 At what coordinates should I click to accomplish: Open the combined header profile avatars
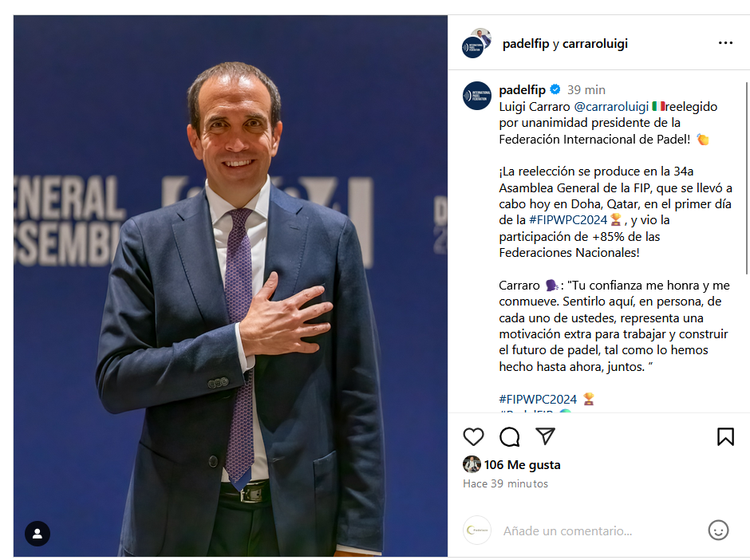click(x=476, y=43)
